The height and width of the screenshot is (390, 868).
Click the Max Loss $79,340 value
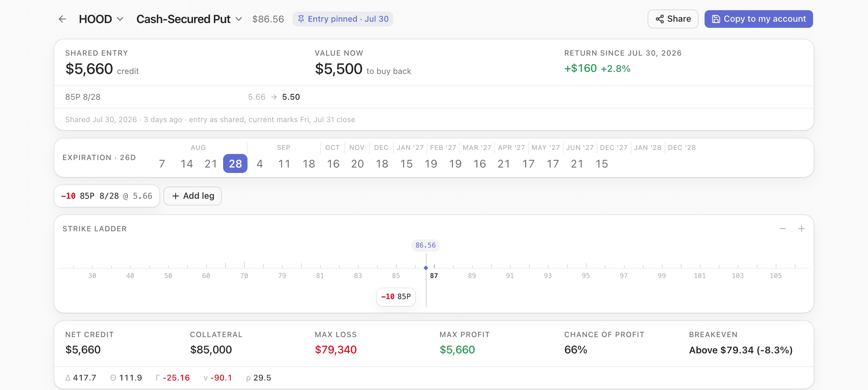[x=336, y=350]
